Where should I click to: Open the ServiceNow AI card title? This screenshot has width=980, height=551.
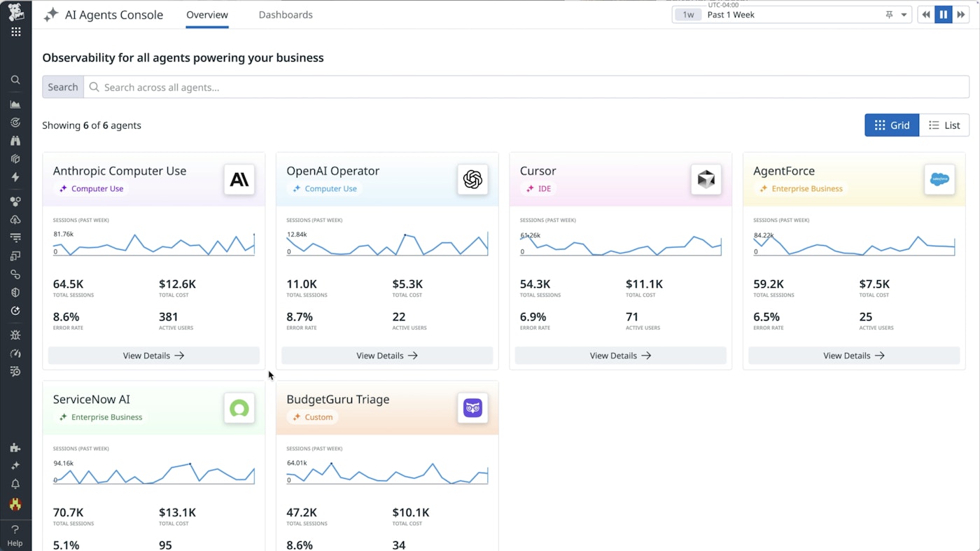pos(92,399)
